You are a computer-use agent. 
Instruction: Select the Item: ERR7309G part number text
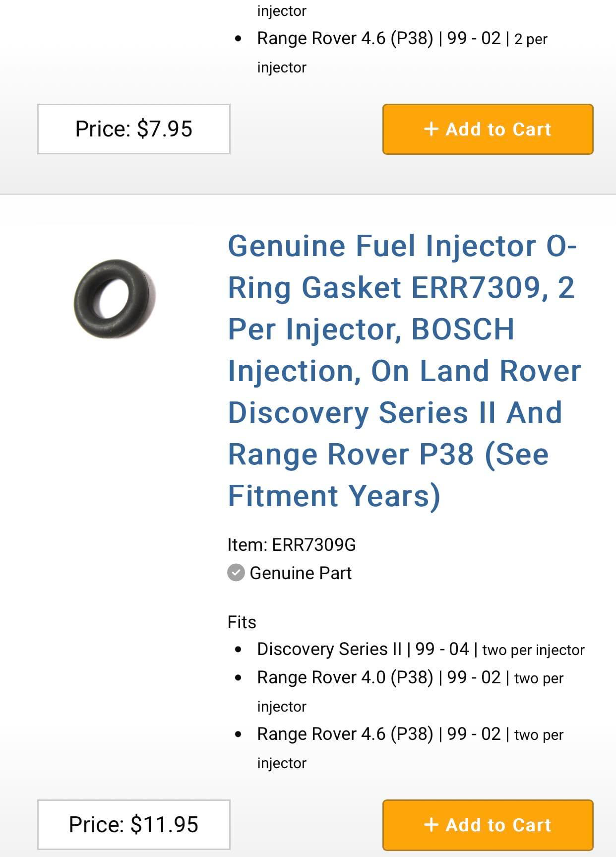coord(291,545)
